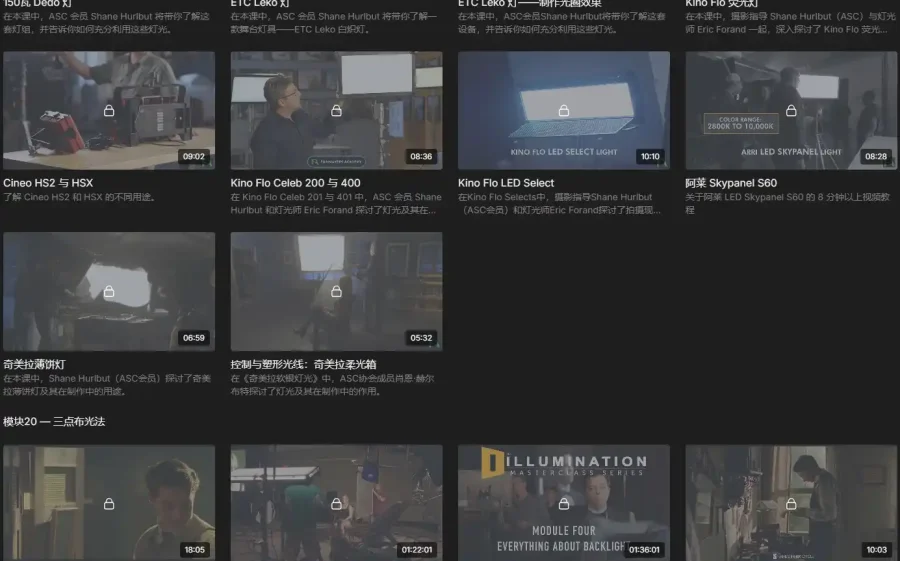
Task: Click the description starting 关于阿莱 LED Skypanel S60
Action: 788,203
